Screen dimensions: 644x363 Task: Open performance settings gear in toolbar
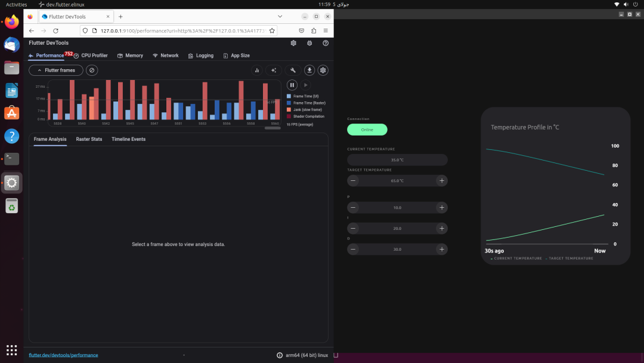pos(323,70)
